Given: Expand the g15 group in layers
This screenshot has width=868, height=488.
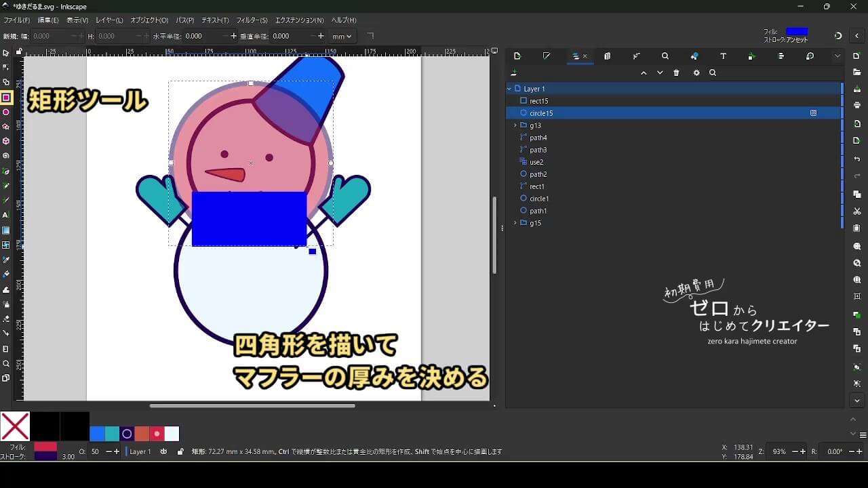Looking at the screenshot, I should tap(515, 223).
